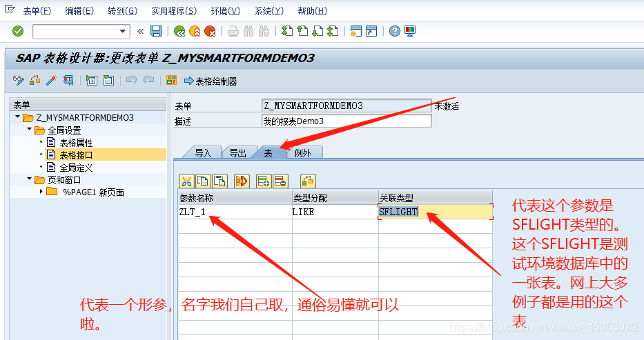Customize local layout monitor icon

pyautogui.click(x=410, y=31)
